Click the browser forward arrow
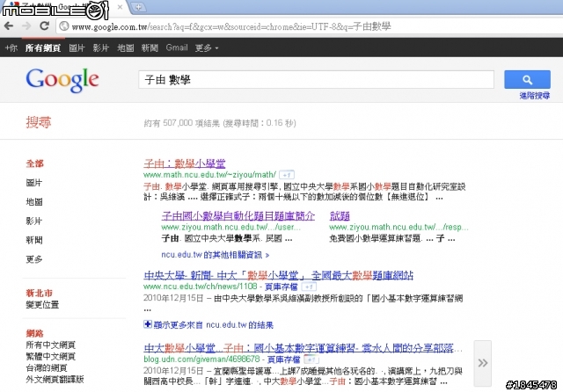Viewport: 563px width, 392px height. 26,25
